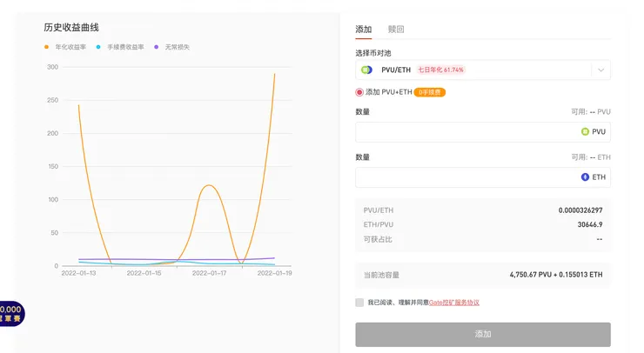This screenshot has width=644, height=353.
Task: Click the 可用: -- ETH balance text
Action: [x=591, y=157]
